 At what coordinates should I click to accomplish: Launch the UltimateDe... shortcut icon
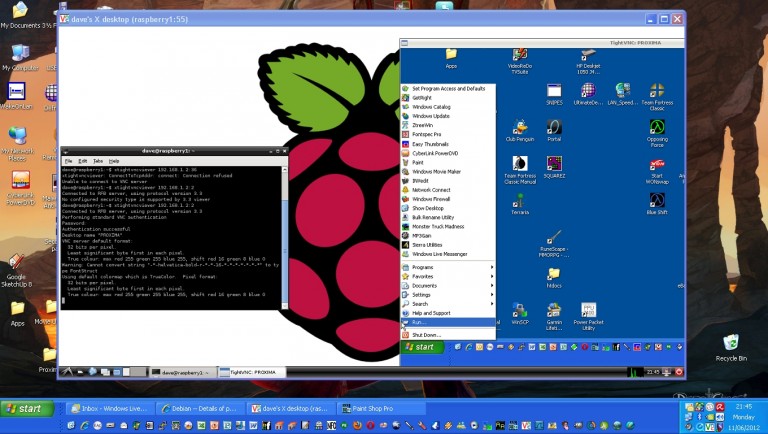[x=588, y=94]
